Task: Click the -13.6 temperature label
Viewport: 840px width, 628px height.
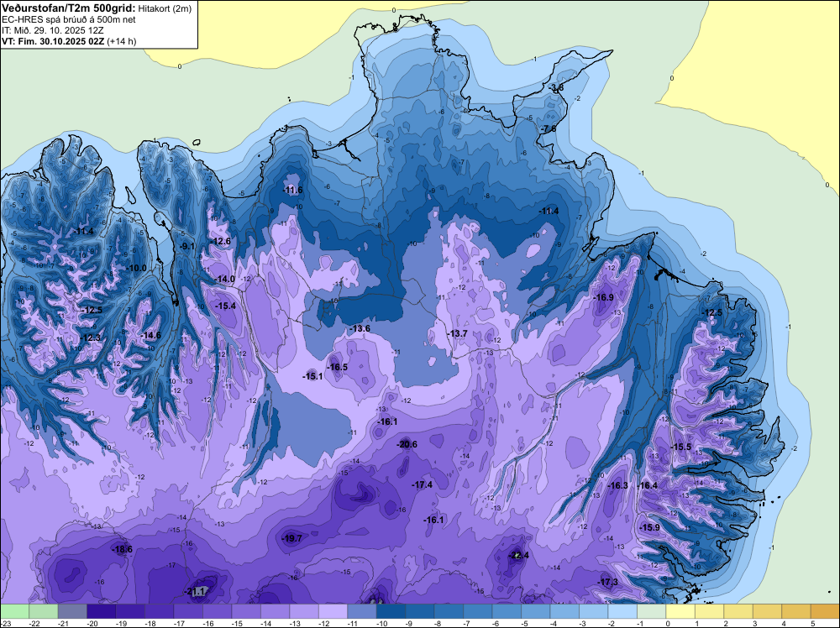Action: [x=360, y=328]
